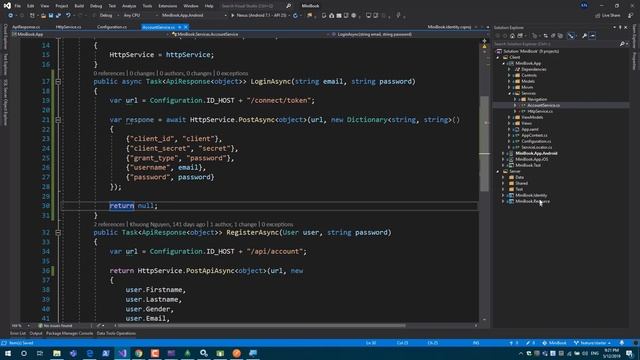The image size is (640, 360).
Task: Select the Data folder under Server
Action: 519,178
